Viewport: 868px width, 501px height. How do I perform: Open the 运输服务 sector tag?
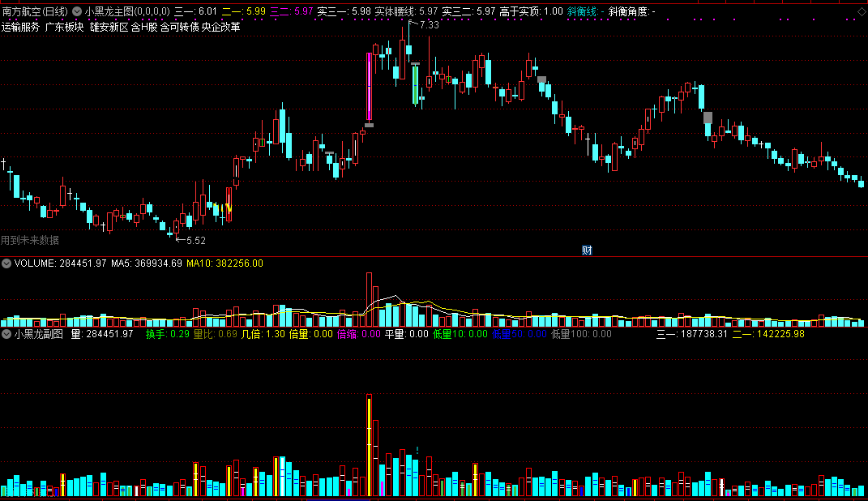click(20, 27)
